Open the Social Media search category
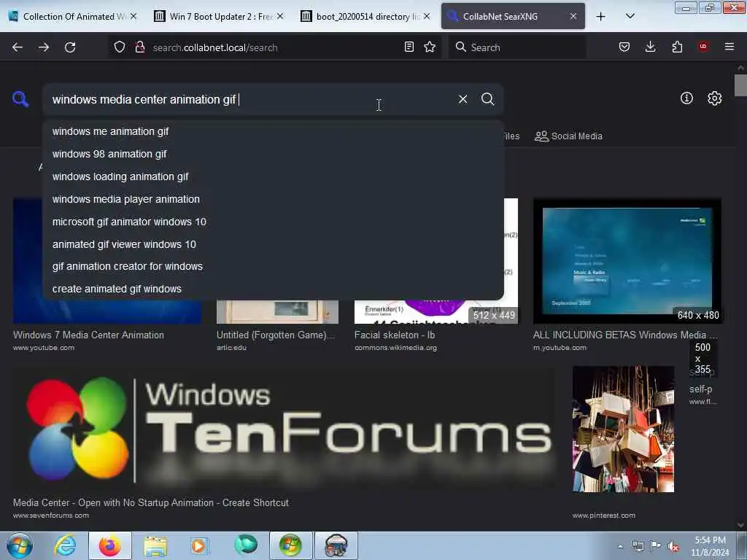 (568, 136)
